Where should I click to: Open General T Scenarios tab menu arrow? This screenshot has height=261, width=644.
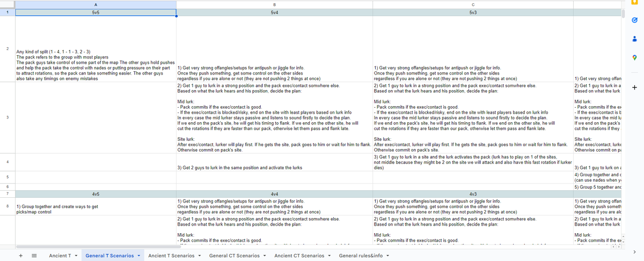point(139,256)
